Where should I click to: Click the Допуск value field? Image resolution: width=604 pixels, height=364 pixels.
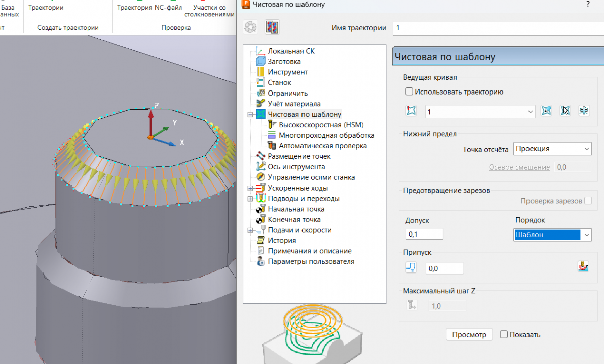click(424, 234)
